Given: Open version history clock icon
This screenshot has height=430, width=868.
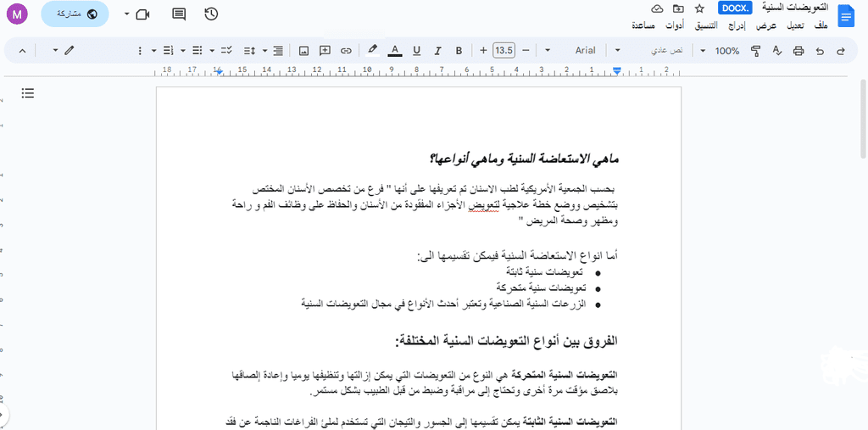Looking at the screenshot, I should (211, 14).
